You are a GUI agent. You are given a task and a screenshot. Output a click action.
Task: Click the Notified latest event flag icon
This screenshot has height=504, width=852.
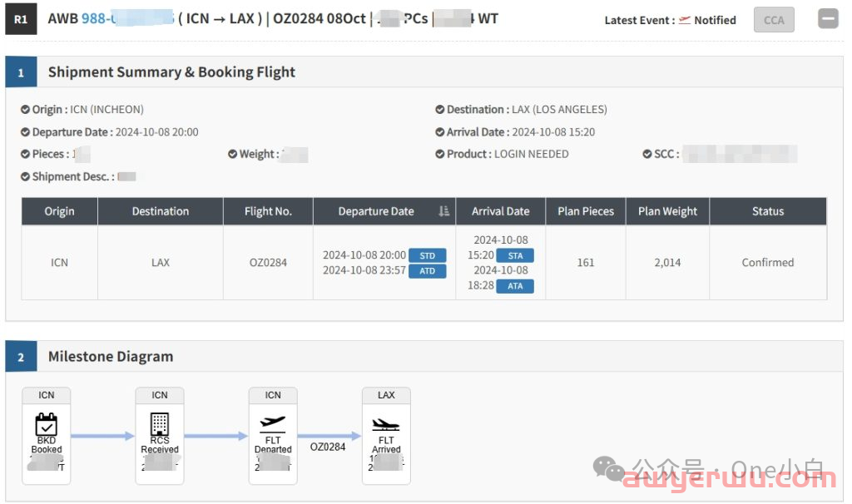click(685, 20)
